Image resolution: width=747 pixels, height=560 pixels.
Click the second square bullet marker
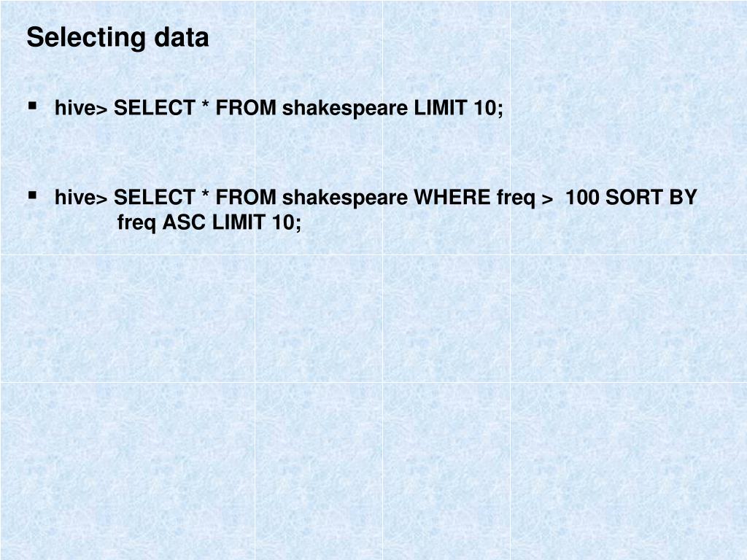coord(32,195)
